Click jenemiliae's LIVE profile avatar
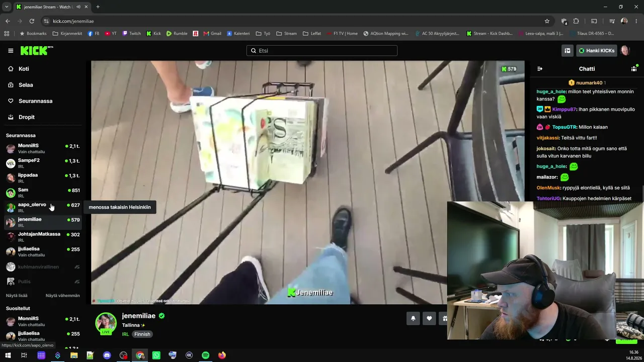The width and height of the screenshot is (644, 362). [106, 323]
